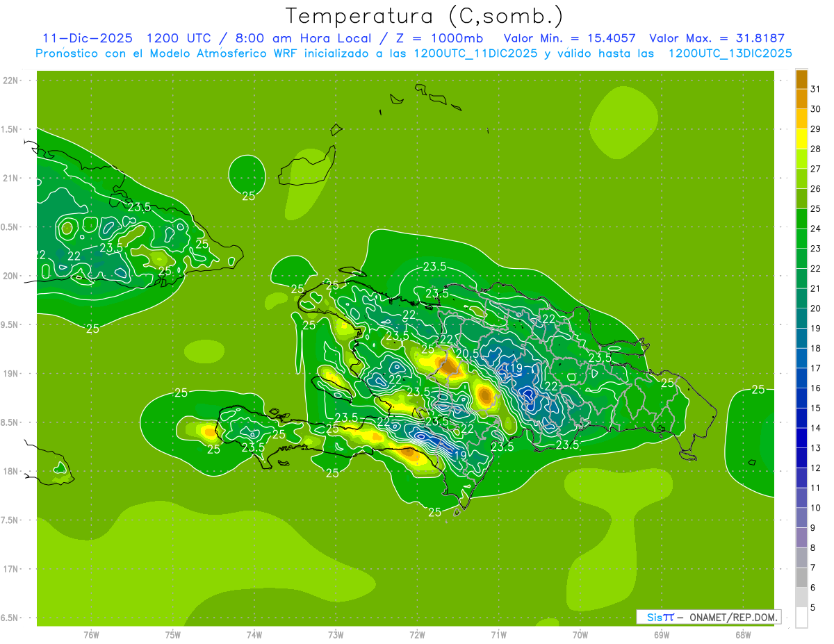This screenshot has height=644, width=834.
Task: Click the legend value "27"
Action: [x=815, y=169]
